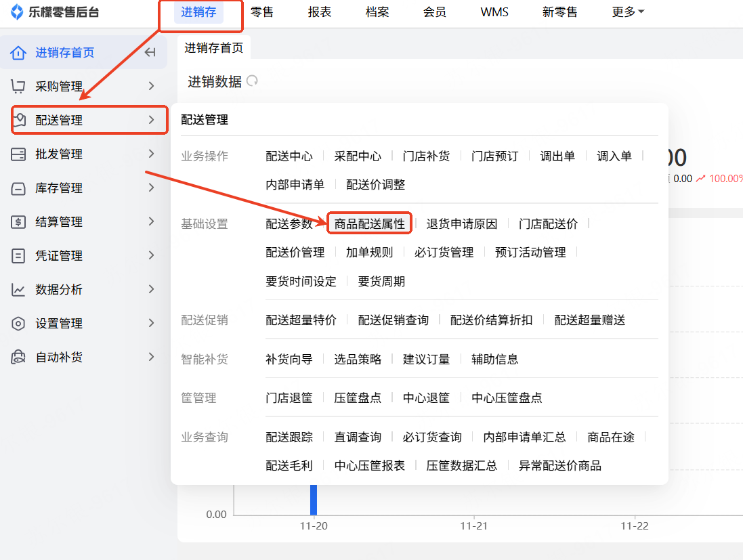Open 配送价管理 link
This screenshot has width=743, height=560.
pyautogui.click(x=295, y=252)
